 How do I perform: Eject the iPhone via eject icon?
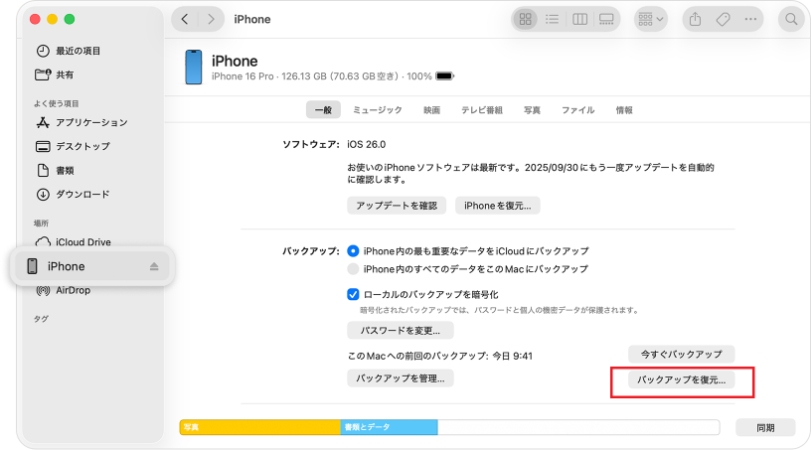click(154, 266)
